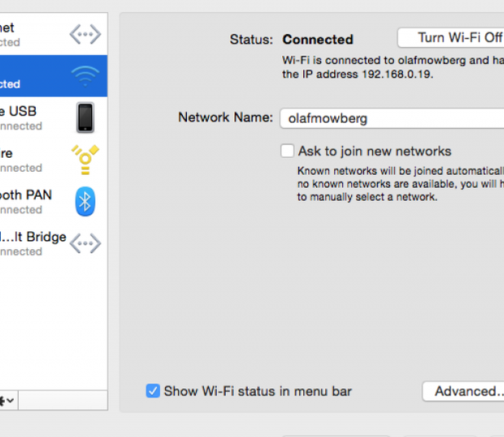Select the yellow FireWire icon
504x437 pixels.
(x=85, y=160)
